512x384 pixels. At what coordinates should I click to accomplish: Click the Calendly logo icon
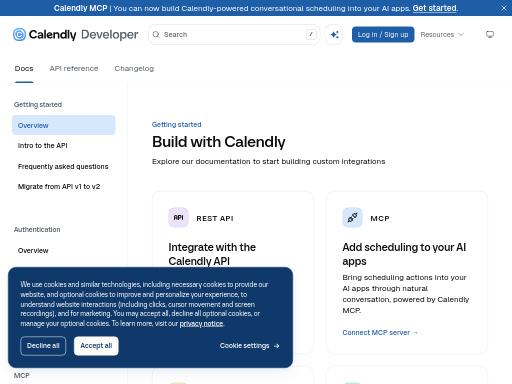point(19,34)
